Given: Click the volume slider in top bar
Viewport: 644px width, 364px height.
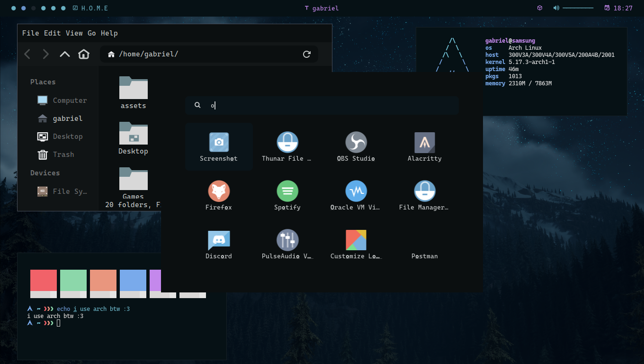Looking at the screenshot, I should (578, 8).
